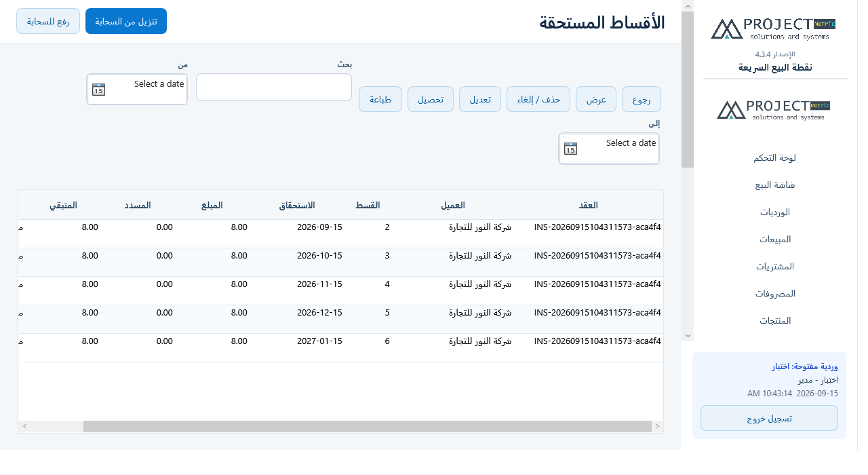This screenshot has width=868, height=475.
Task: Click installment number 3 cell
Action: click(387, 256)
